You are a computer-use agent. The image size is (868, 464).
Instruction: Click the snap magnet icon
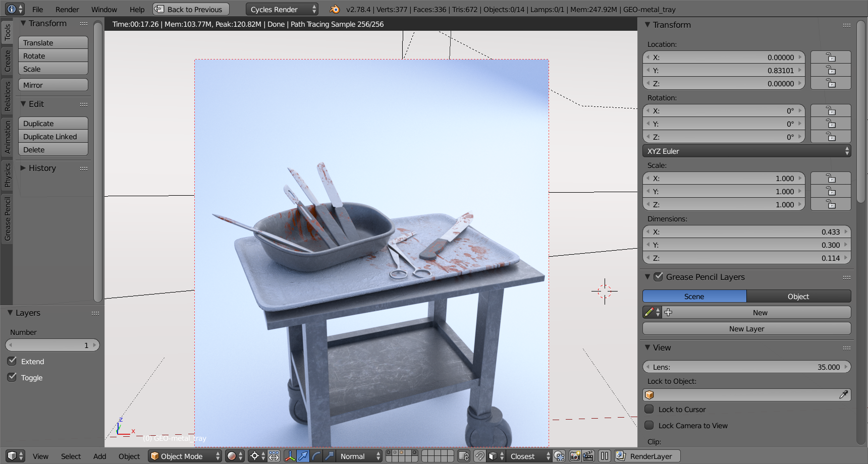pos(479,456)
